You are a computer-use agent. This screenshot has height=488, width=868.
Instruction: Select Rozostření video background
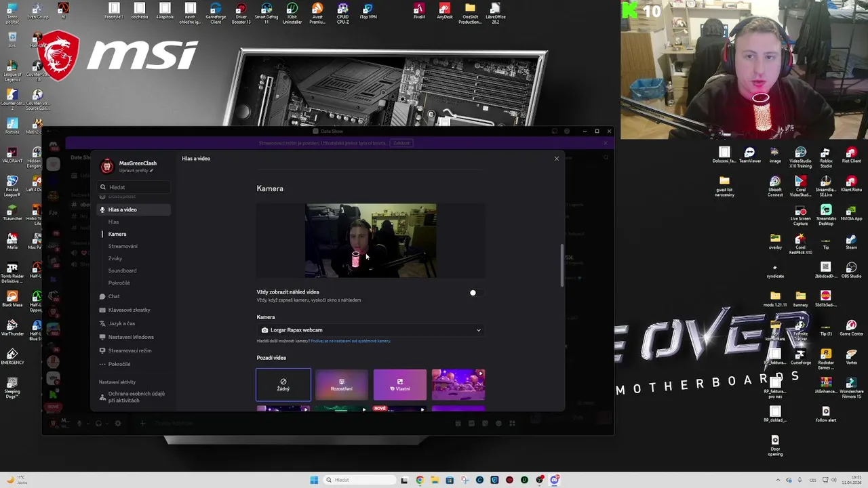point(342,385)
